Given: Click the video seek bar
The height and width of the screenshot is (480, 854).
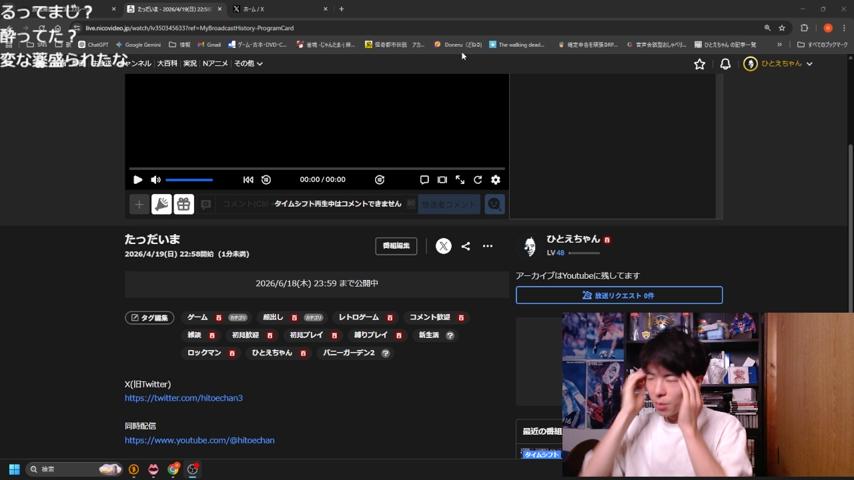Looking at the screenshot, I should (317, 168).
